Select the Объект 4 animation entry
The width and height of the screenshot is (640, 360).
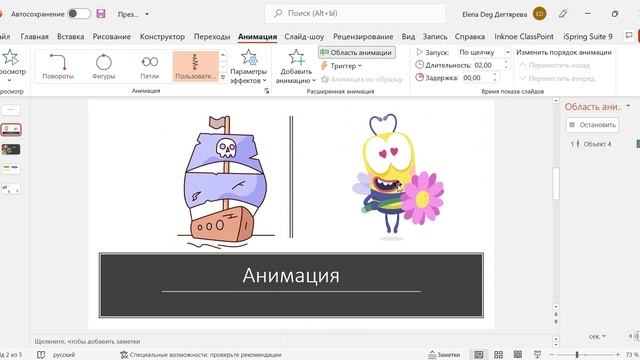[x=597, y=144]
